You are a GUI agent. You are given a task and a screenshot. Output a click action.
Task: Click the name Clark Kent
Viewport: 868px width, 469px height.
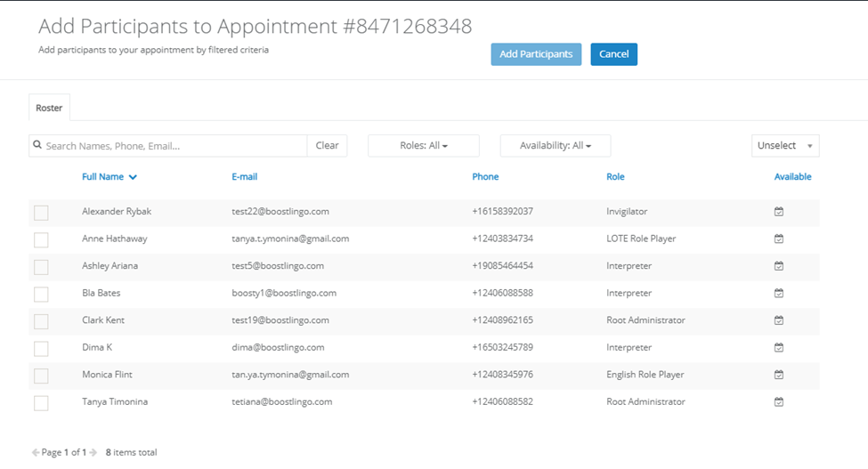tap(103, 319)
